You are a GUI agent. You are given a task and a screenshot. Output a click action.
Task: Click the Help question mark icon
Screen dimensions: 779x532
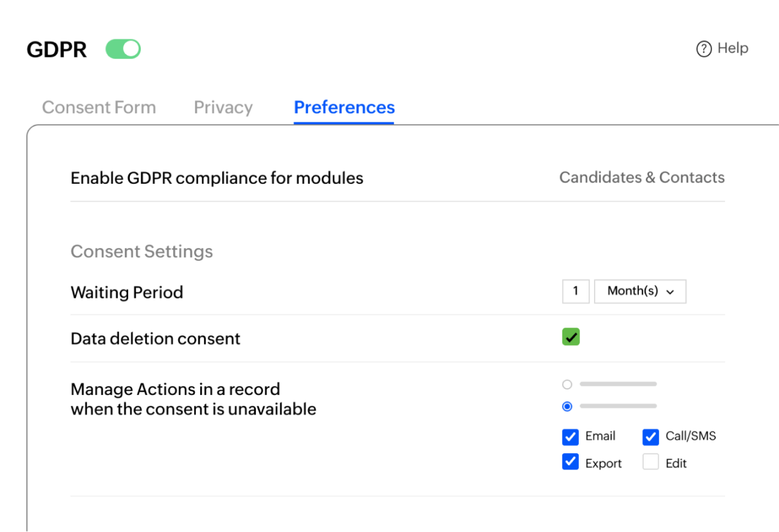(x=704, y=49)
